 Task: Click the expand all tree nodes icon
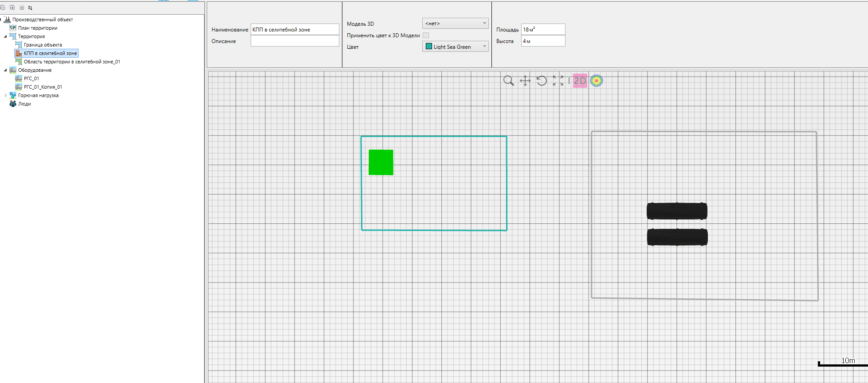click(x=12, y=8)
